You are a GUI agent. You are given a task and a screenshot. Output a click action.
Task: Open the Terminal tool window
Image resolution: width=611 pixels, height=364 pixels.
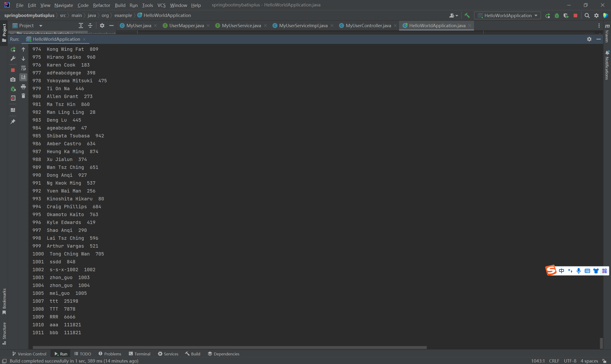139,354
